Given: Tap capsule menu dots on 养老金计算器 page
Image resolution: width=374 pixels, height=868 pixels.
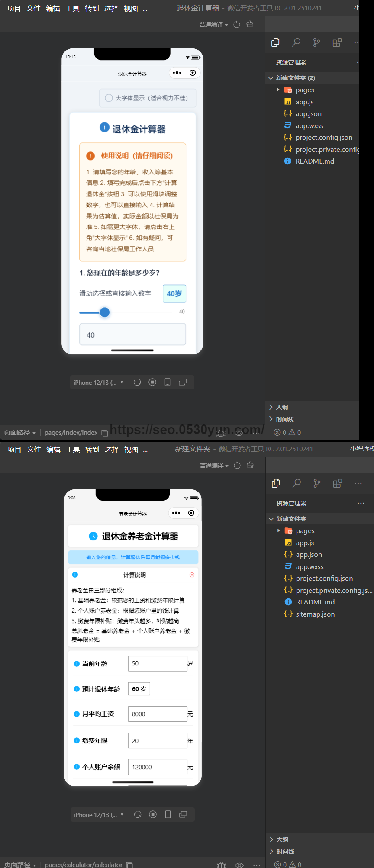Looking at the screenshot, I should click(x=176, y=513).
